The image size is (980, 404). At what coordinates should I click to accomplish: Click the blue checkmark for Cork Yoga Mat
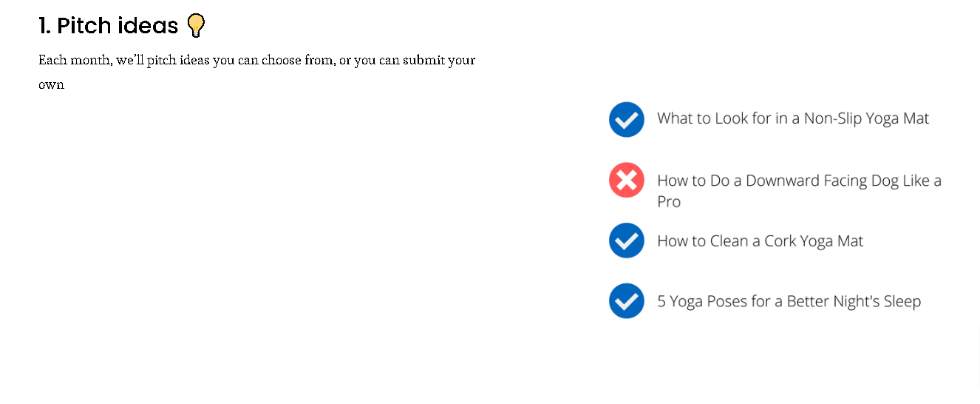627,240
